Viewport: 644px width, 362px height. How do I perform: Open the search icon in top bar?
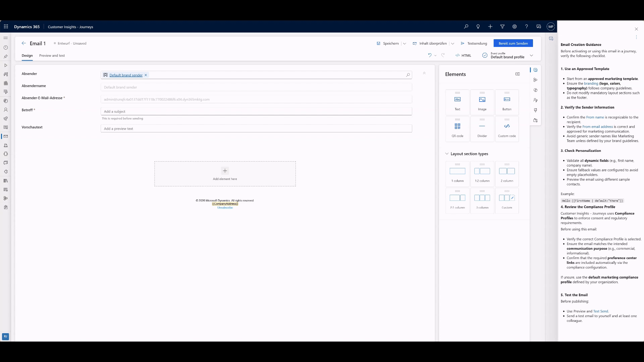coord(466,26)
